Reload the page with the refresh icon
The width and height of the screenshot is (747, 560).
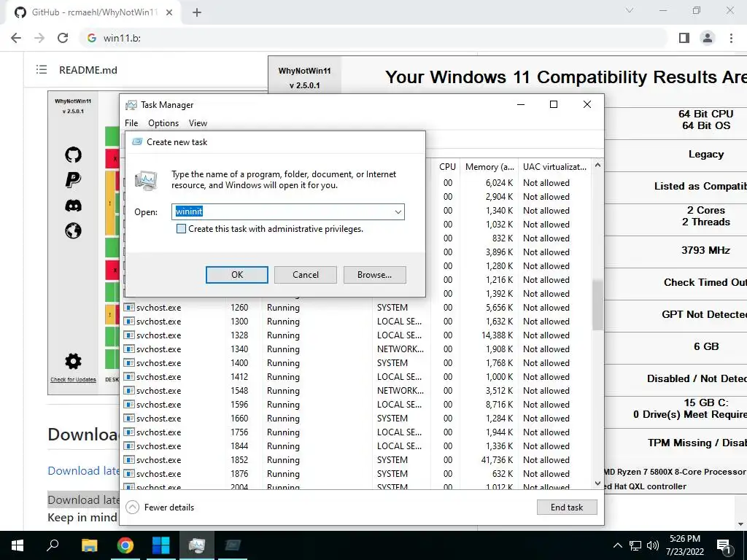point(63,38)
